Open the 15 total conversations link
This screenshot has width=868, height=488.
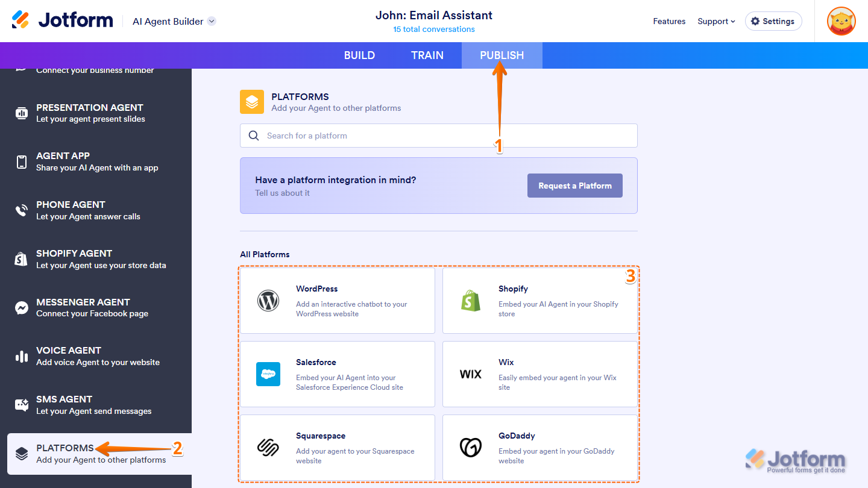coord(433,28)
